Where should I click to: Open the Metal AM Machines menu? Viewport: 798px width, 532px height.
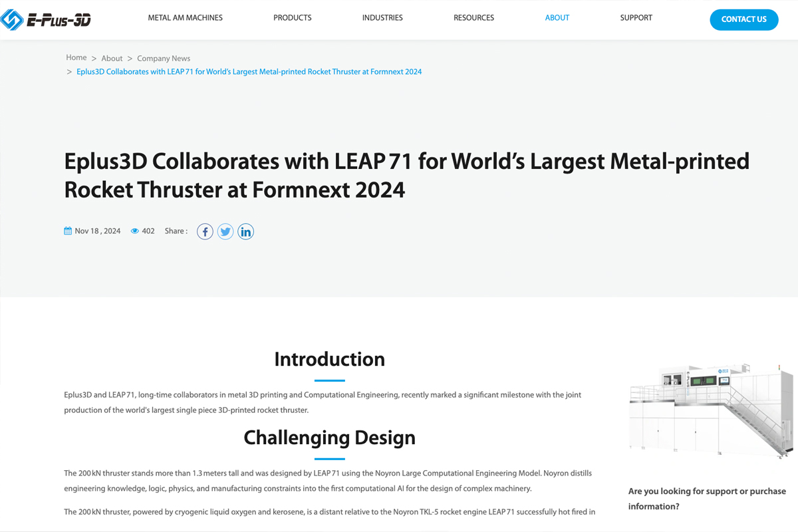point(186,18)
